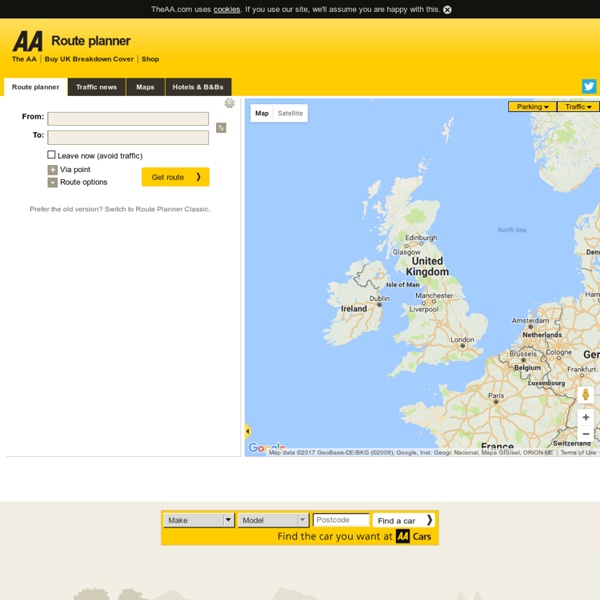Open the Hotels & B&Bs tab
This screenshot has height=600, width=600.
click(x=198, y=87)
